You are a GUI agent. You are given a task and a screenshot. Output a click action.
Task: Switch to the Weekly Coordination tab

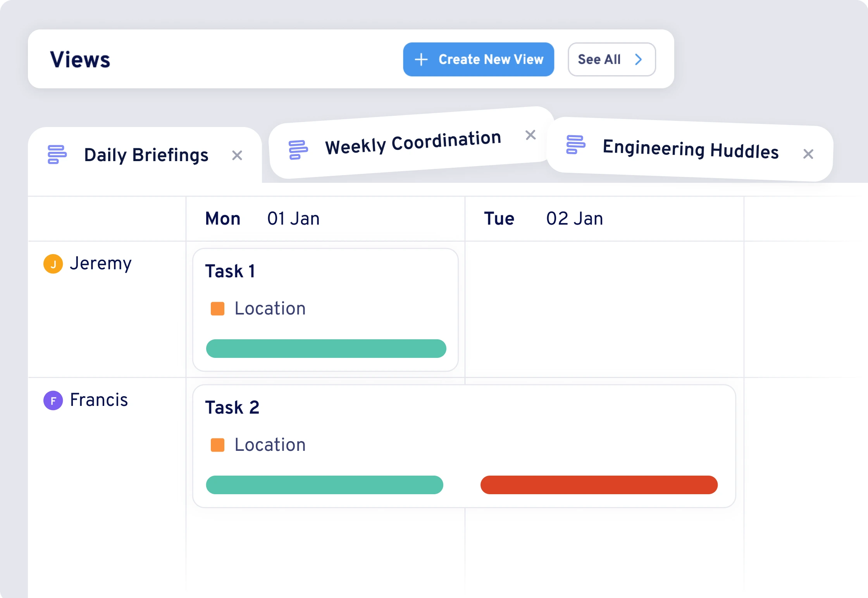tap(413, 143)
